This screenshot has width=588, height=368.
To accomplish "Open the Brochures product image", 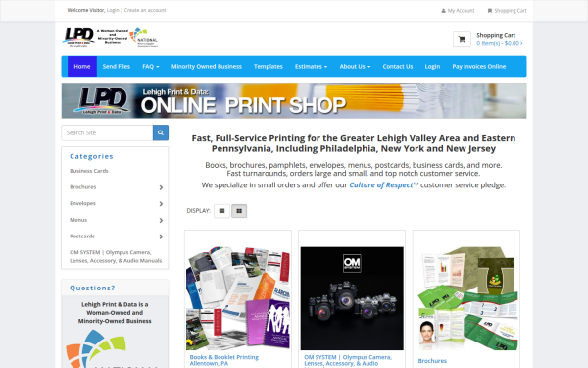I will pos(466,298).
